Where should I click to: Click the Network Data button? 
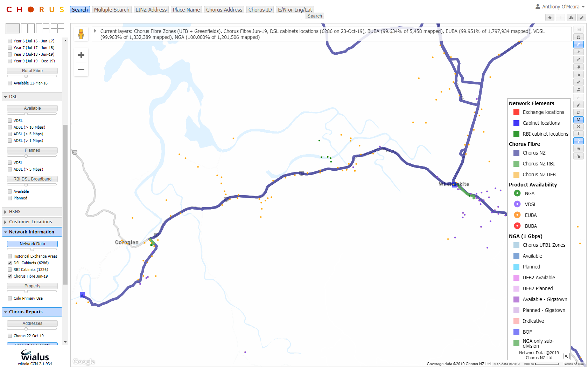[x=32, y=244]
